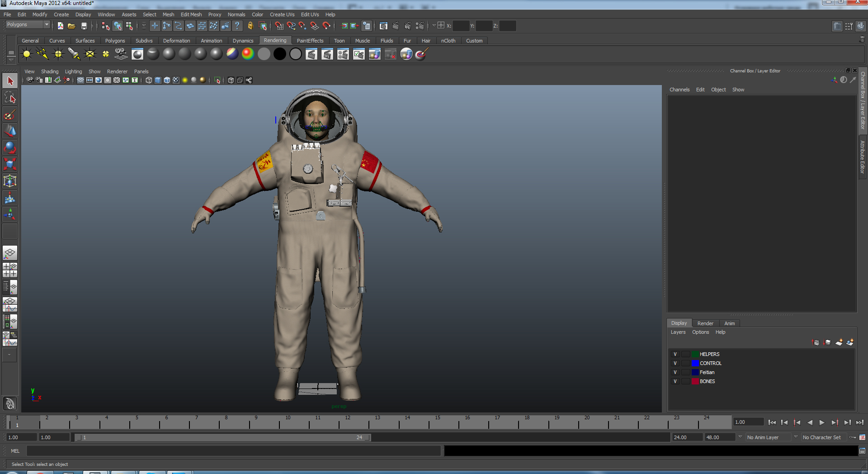Image resolution: width=868 pixels, height=474 pixels.
Task: Select the Ambient Light creation icon
Action: (x=26, y=54)
